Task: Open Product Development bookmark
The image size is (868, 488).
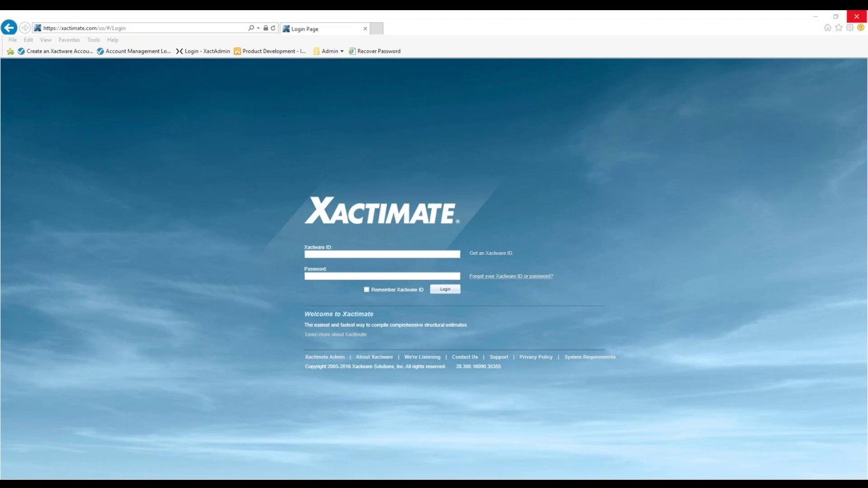Action: (270, 51)
